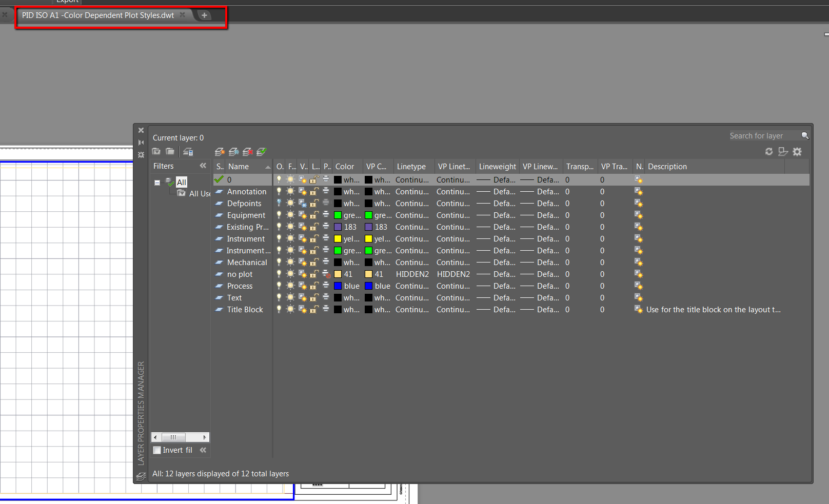Refresh the layer list
This screenshot has height=504, width=829.
tap(769, 151)
